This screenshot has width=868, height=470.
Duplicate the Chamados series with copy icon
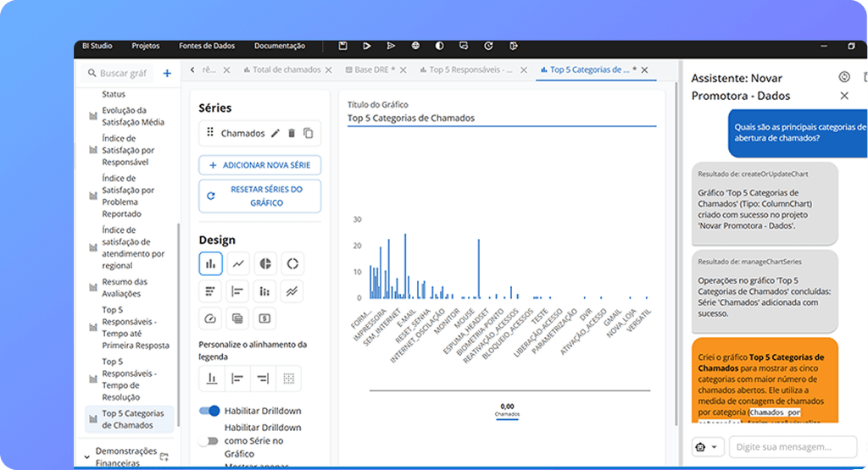(309, 133)
